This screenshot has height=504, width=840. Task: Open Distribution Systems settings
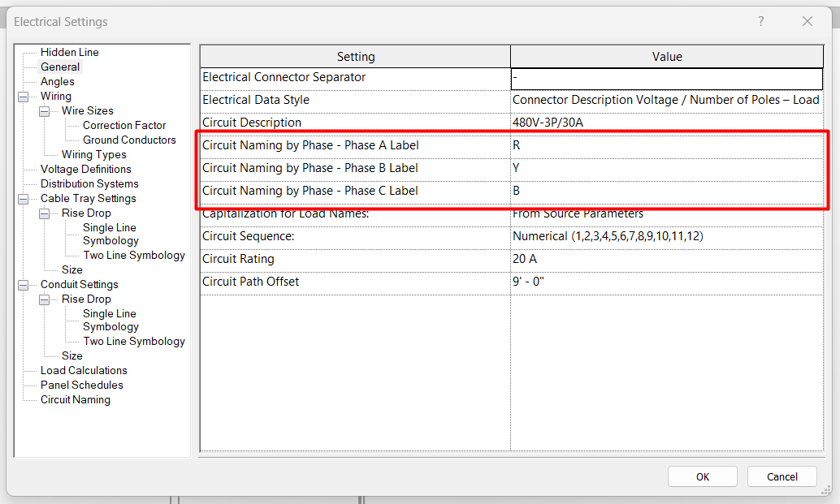coord(89,184)
